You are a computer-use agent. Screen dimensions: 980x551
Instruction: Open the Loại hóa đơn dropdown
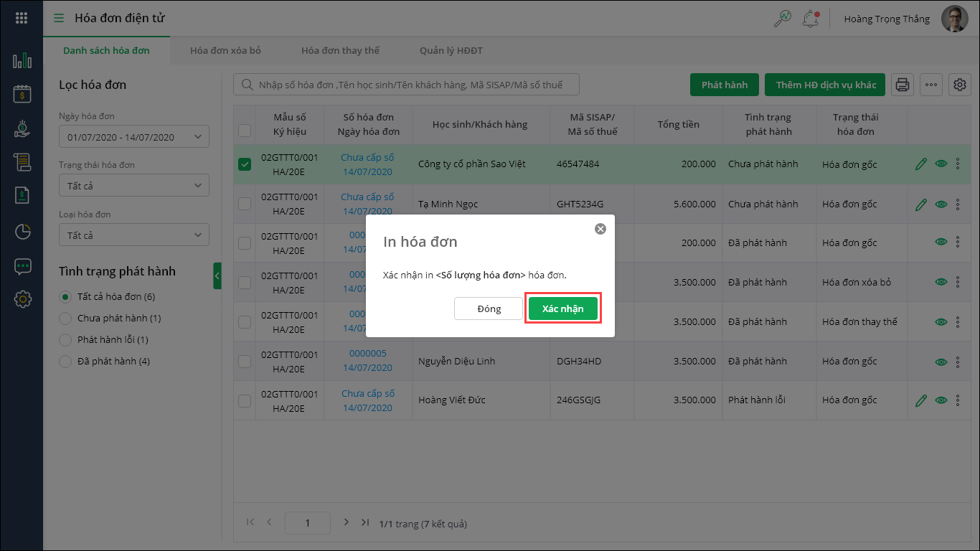[134, 235]
